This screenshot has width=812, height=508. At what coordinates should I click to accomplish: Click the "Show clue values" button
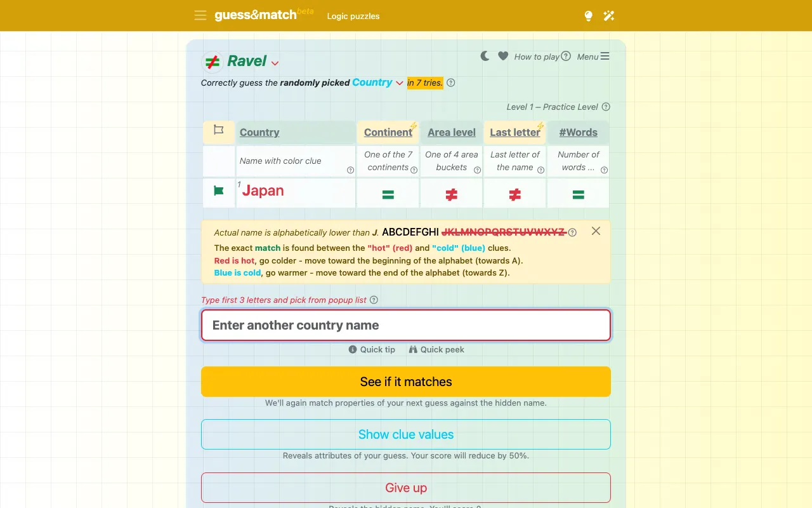pyautogui.click(x=406, y=434)
